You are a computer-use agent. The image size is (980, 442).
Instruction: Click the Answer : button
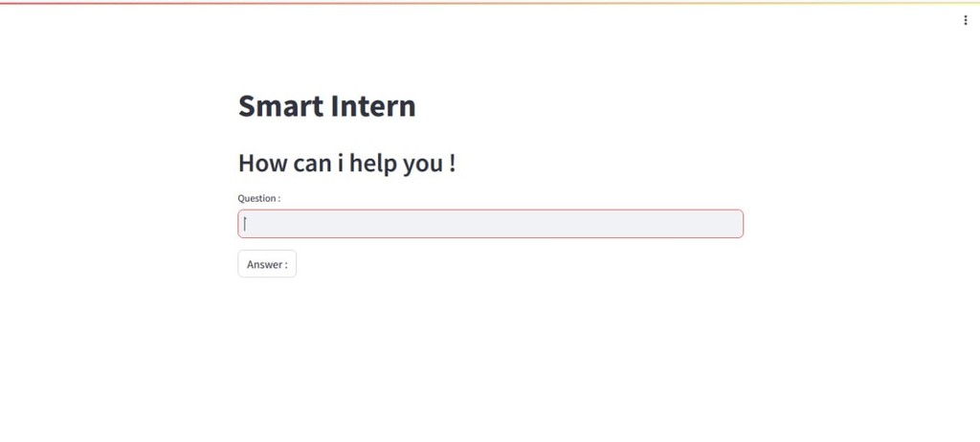(267, 264)
